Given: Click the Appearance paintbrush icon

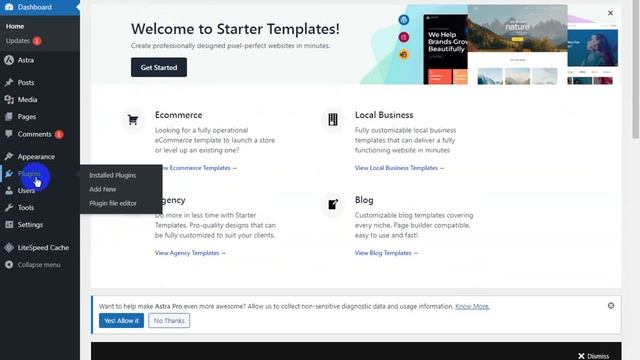Looking at the screenshot, I should point(9,156).
